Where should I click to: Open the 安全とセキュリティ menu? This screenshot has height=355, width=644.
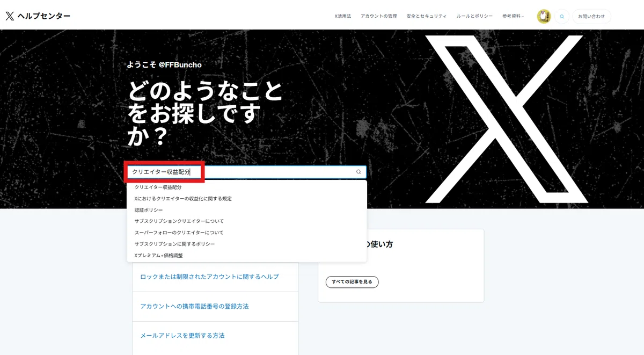point(427,16)
